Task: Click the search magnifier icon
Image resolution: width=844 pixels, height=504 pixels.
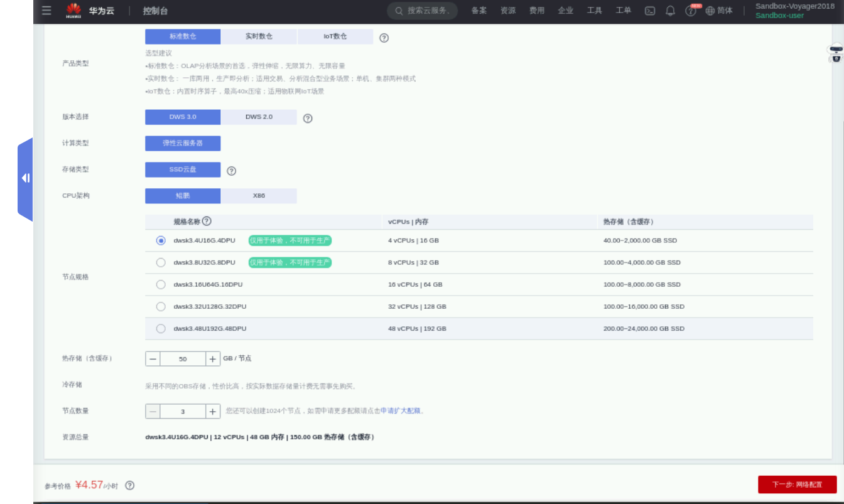Action: pos(399,11)
